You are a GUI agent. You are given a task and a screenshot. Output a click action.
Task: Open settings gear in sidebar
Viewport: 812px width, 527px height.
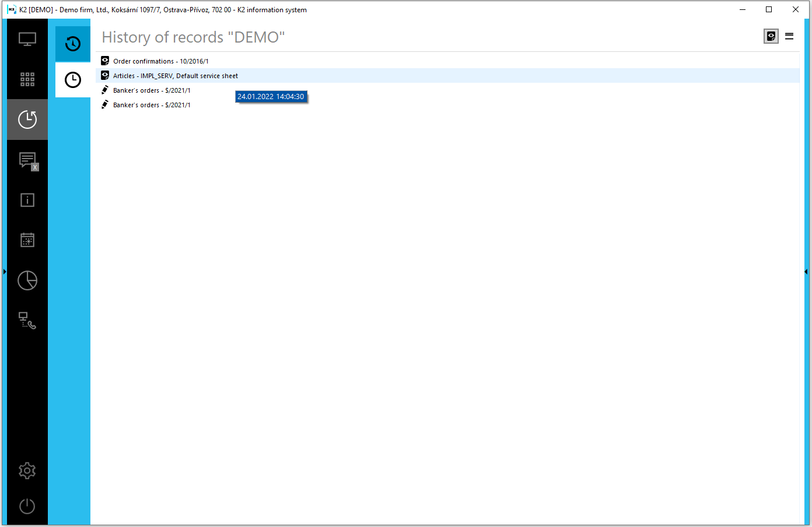[27, 470]
